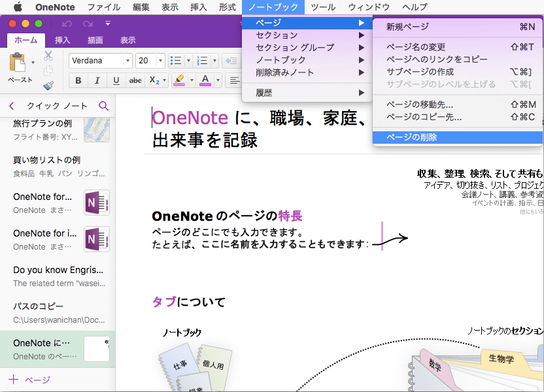The height and width of the screenshot is (392, 544).
Task: Apply bulleted list formatting
Action: (177, 61)
